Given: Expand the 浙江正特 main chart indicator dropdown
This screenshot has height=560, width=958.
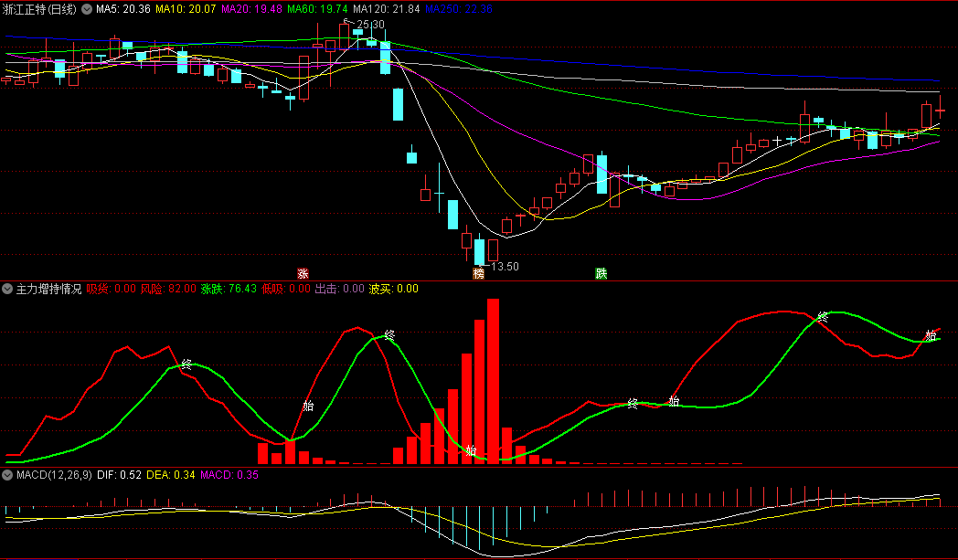Looking at the screenshot, I should (87, 9).
